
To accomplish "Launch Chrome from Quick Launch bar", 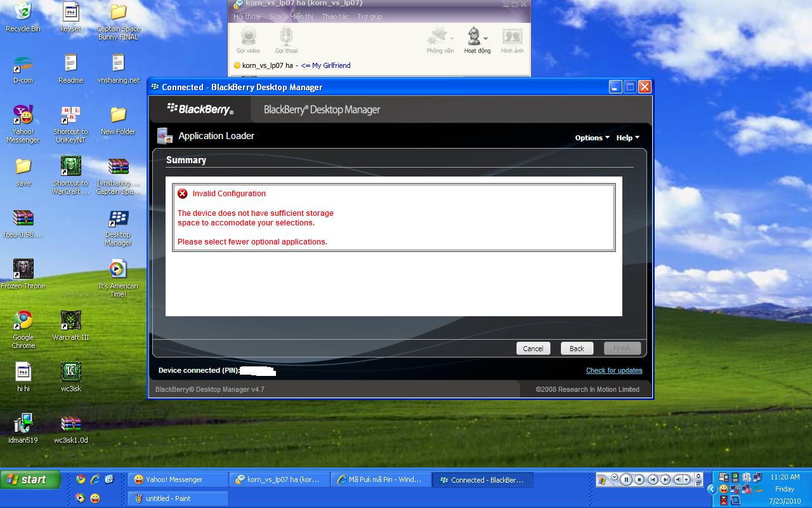I will pos(80,479).
